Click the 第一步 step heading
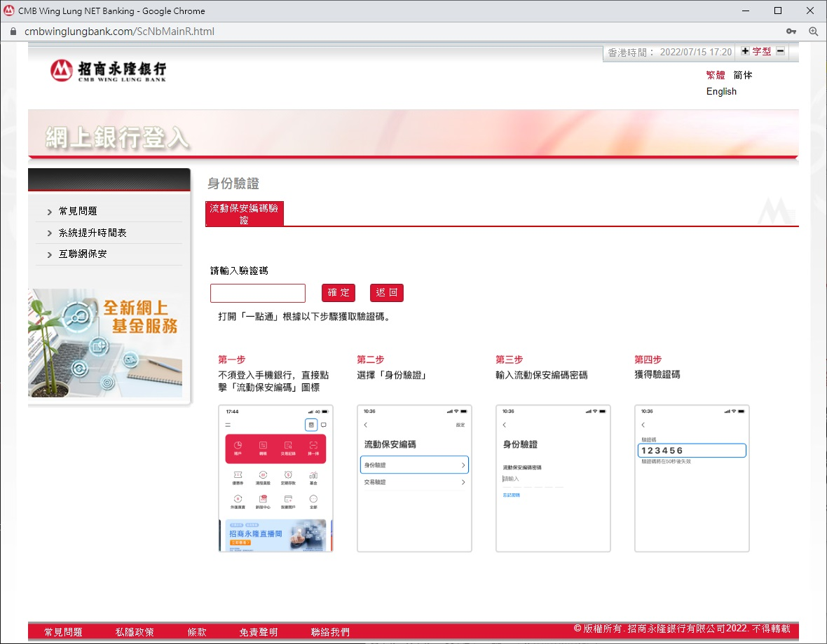This screenshot has width=827, height=644. [232, 359]
